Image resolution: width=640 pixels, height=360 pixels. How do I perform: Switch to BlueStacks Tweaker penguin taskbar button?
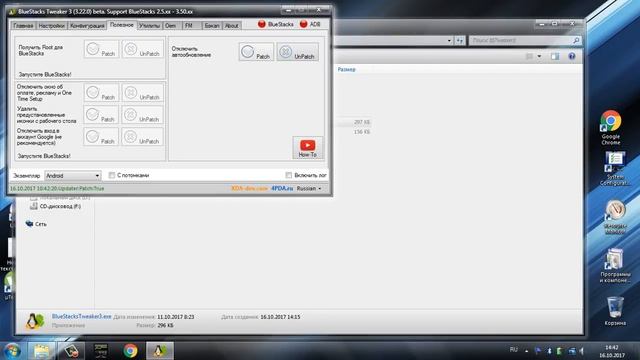click(x=160, y=351)
